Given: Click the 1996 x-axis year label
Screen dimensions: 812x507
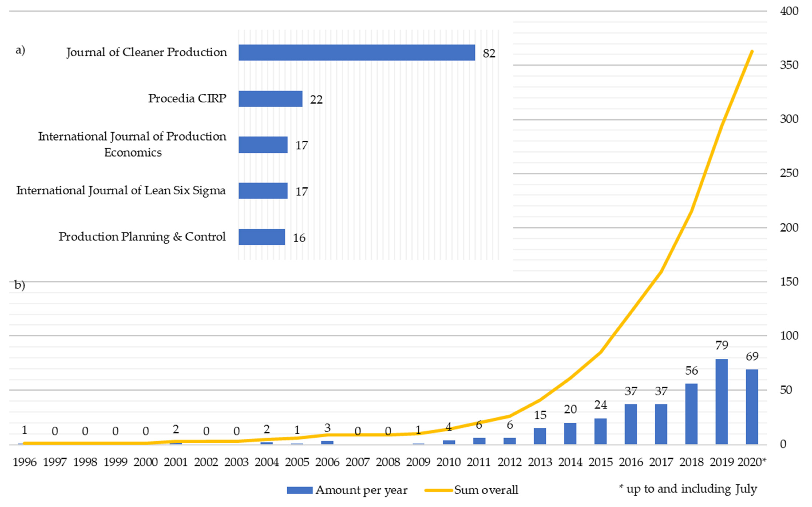Looking at the screenshot, I should coord(25,462).
